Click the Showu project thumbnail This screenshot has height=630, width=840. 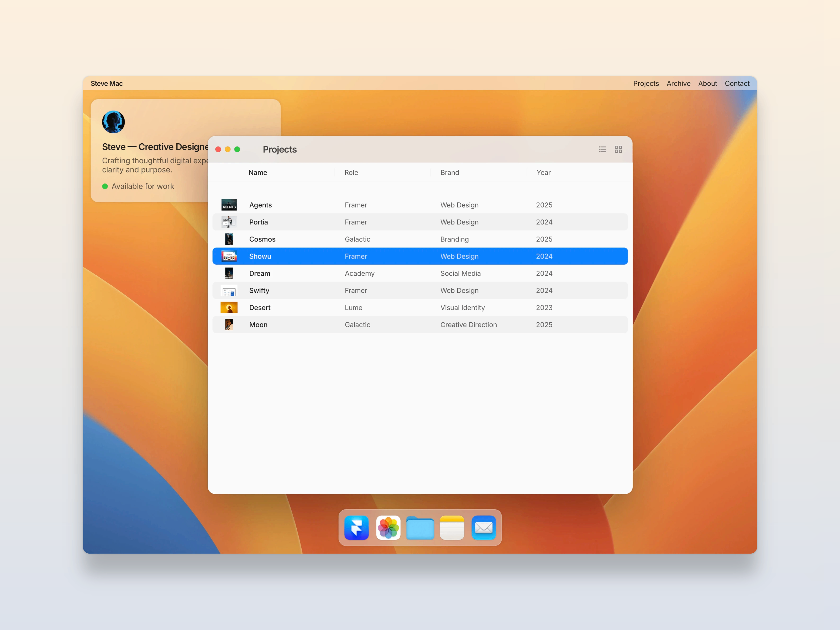point(229,256)
